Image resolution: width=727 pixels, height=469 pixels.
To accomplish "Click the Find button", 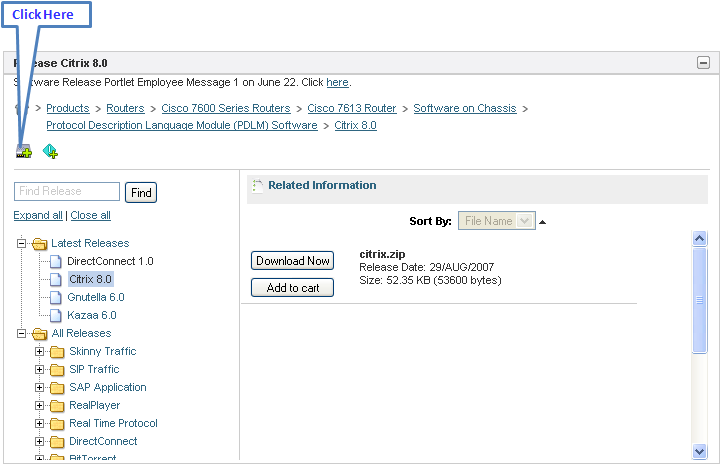I will click(141, 192).
